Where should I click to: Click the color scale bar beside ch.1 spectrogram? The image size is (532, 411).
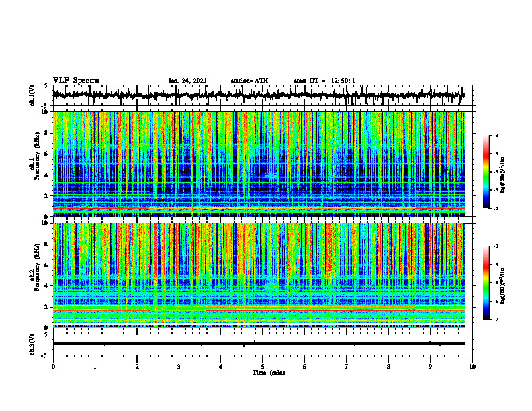pos(486,172)
